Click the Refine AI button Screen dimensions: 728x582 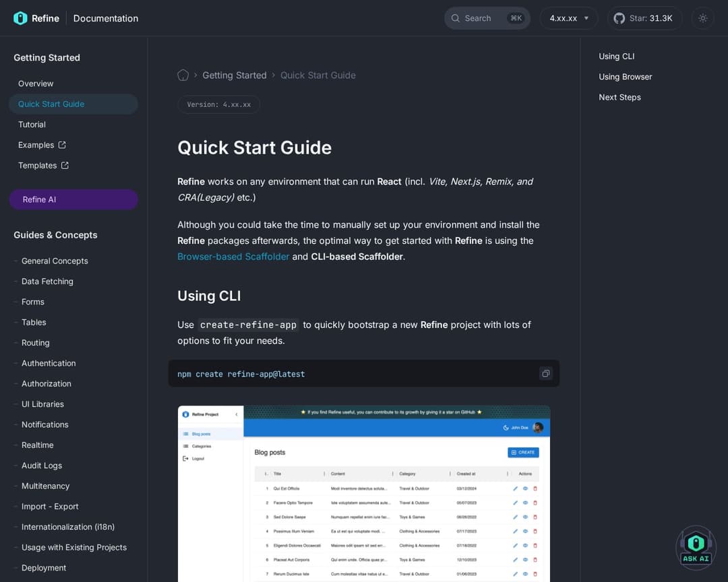pyautogui.click(x=73, y=199)
